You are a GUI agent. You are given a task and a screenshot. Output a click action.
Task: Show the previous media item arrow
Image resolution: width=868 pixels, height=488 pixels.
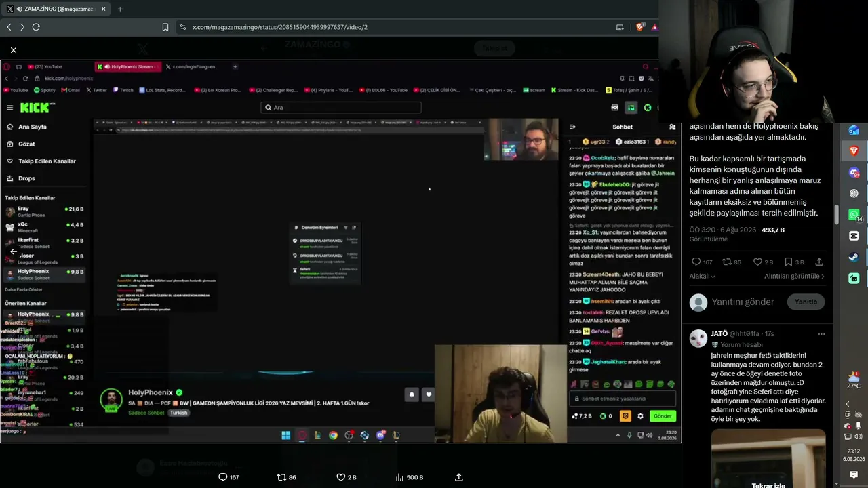(x=14, y=251)
